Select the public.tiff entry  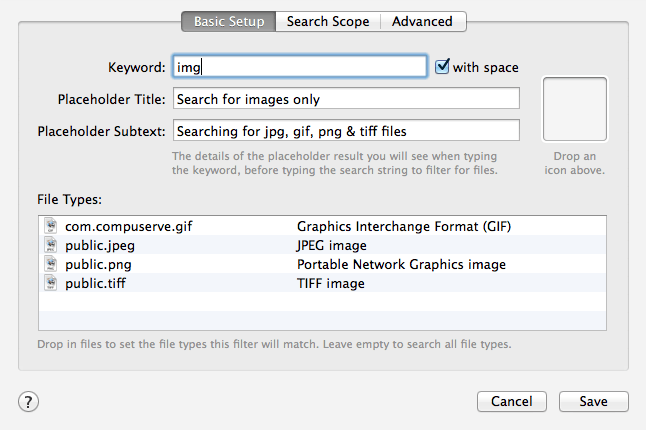click(x=322, y=283)
